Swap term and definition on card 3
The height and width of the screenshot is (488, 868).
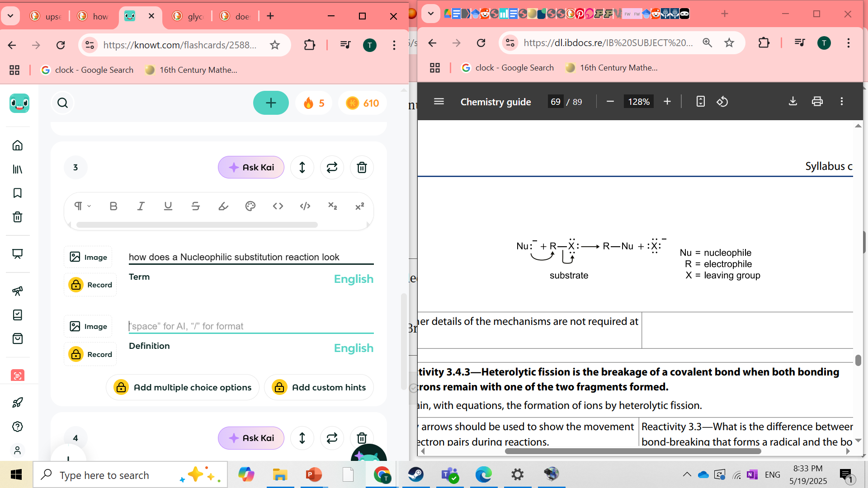pyautogui.click(x=332, y=167)
